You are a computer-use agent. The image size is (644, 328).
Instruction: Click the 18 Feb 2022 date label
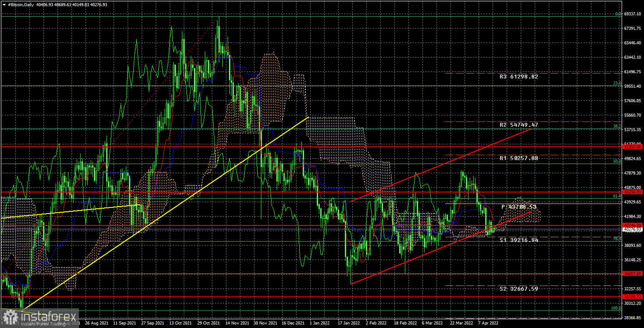(x=406, y=323)
